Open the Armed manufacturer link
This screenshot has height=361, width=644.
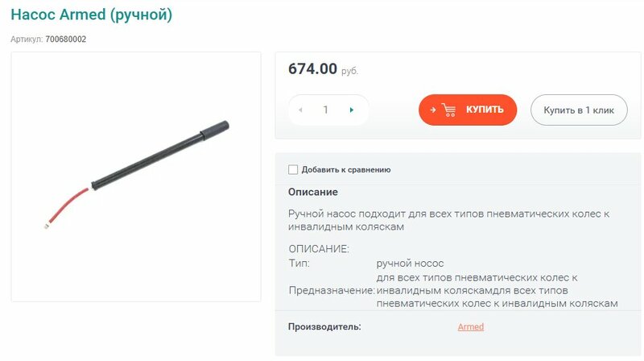[x=471, y=327]
